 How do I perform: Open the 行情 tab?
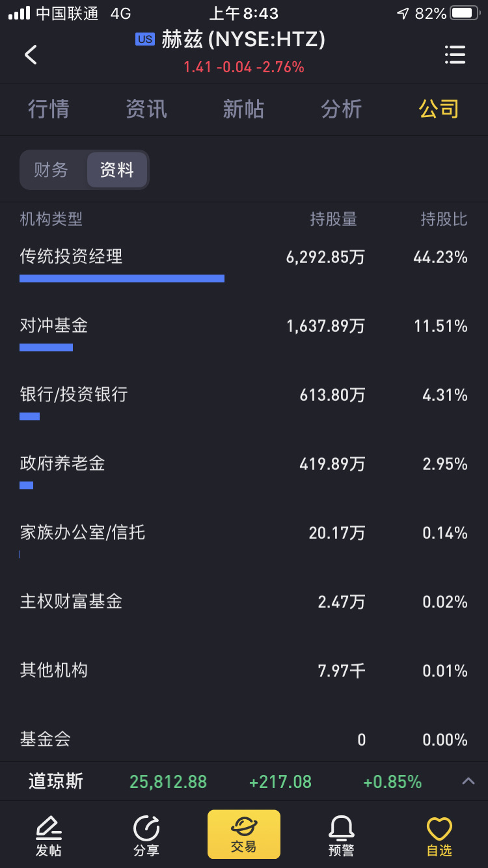click(x=49, y=109)
